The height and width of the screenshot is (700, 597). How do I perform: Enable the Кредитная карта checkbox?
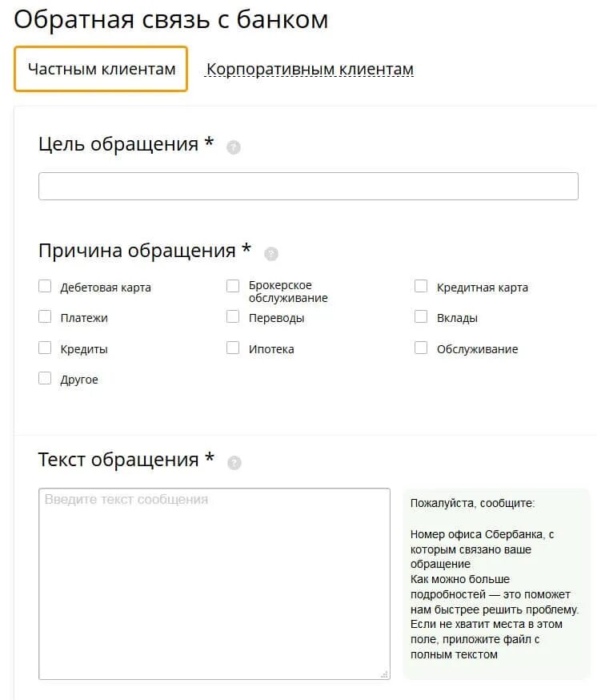tap(421, 286)
